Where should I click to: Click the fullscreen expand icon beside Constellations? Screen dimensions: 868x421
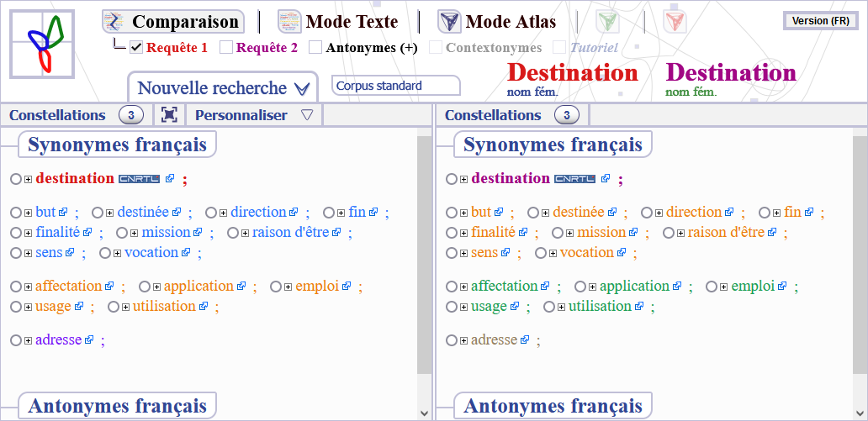169,114
